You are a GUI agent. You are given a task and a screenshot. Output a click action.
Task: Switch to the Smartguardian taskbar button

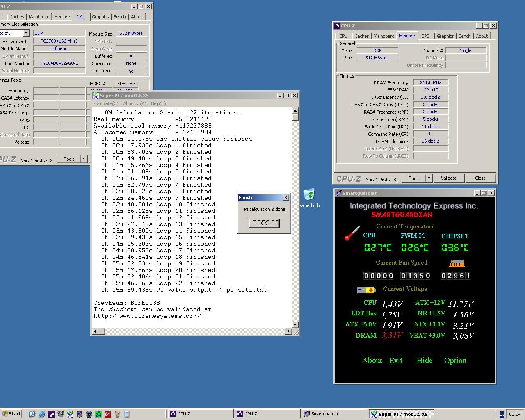(334, 414)
